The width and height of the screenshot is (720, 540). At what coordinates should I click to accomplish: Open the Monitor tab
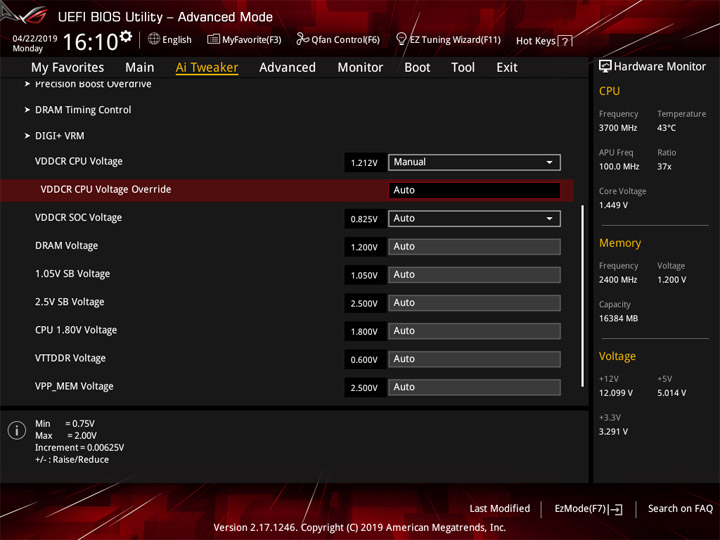[360, 68]
